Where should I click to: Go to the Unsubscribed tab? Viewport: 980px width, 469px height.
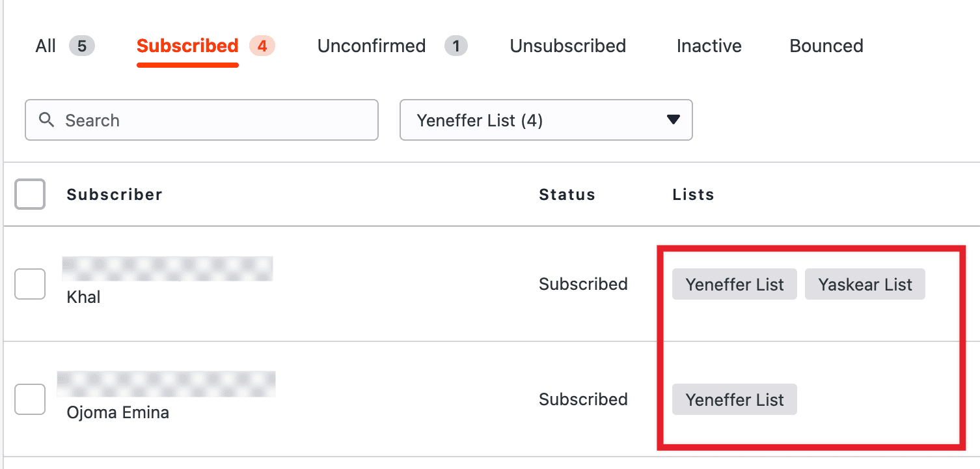(x=567, y=46)
